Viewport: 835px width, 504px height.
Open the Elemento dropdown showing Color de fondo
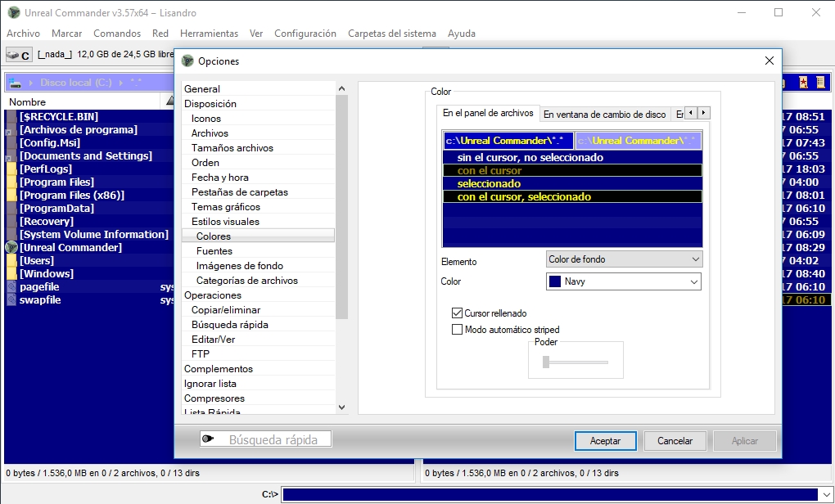[624, 259]
